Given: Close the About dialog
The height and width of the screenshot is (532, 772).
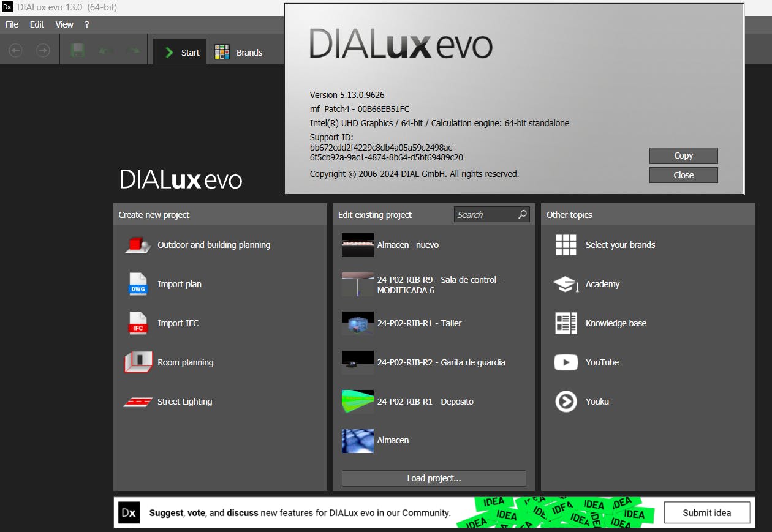Looking at the screenshot, I should [683, 175].
